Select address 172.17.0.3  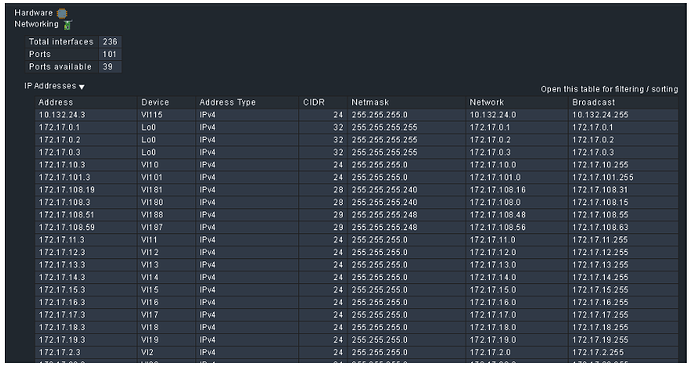tap(59, 152)
